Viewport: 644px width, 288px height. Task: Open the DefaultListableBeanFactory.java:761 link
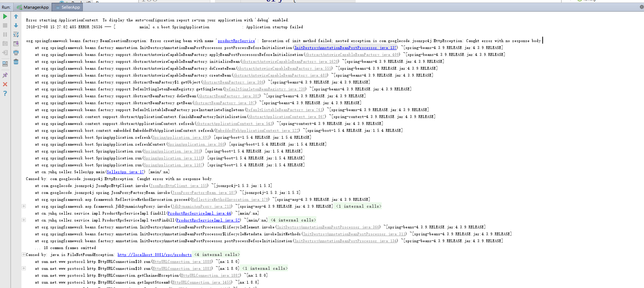click(284, 110)
